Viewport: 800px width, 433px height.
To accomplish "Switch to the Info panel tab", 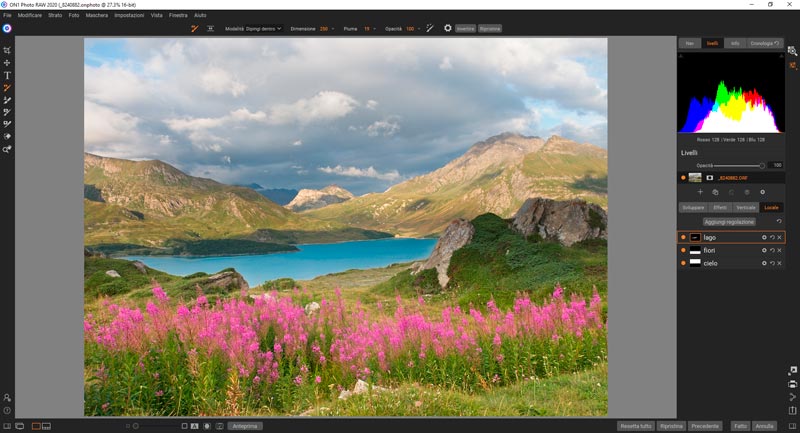I will 735,43.
